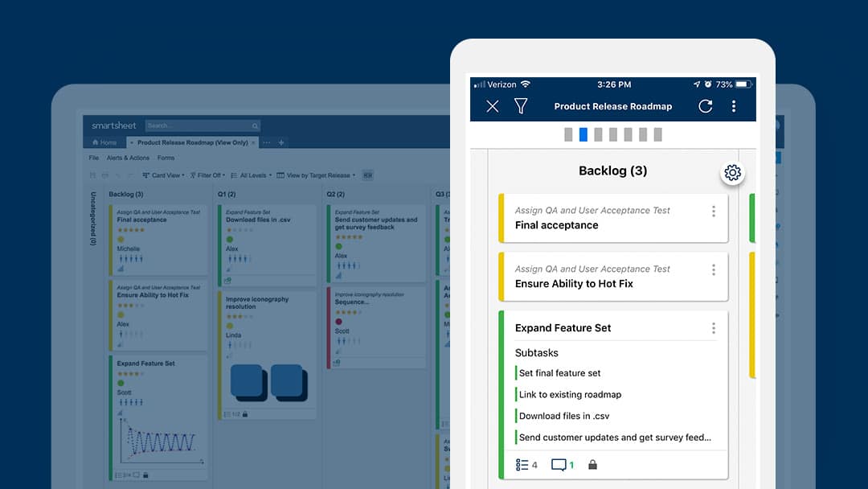Click the search magnifier icon in Smartsheet
868x489 pixels.
[256, 126]
